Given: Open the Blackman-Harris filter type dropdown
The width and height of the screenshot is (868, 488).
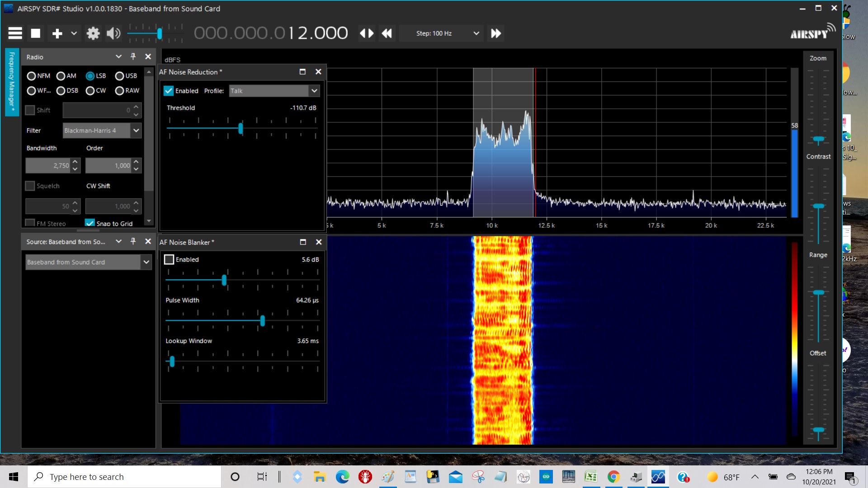Looking at the screenshot, I should (x=136, y=131).
